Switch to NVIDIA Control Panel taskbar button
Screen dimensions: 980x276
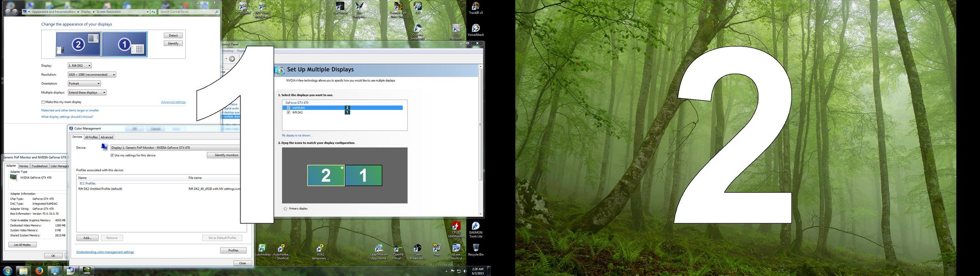point(87,270)
